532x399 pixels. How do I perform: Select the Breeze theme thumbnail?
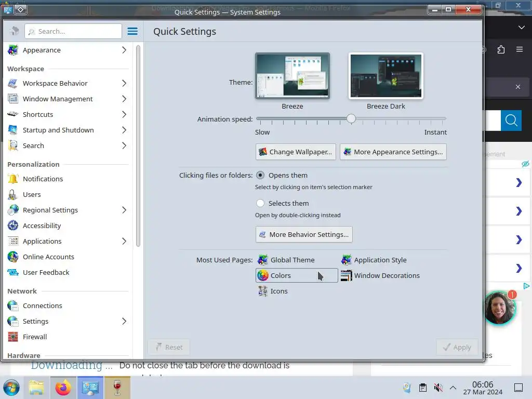292,76
